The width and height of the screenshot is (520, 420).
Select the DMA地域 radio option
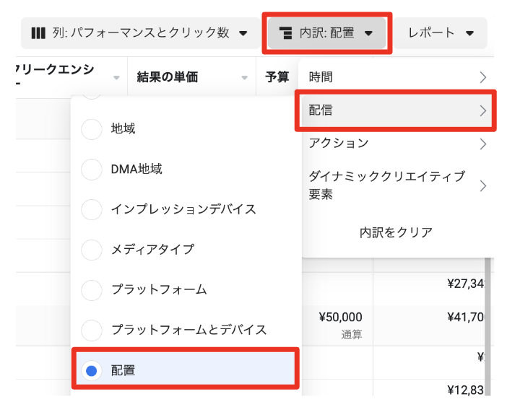pos(92,170)
